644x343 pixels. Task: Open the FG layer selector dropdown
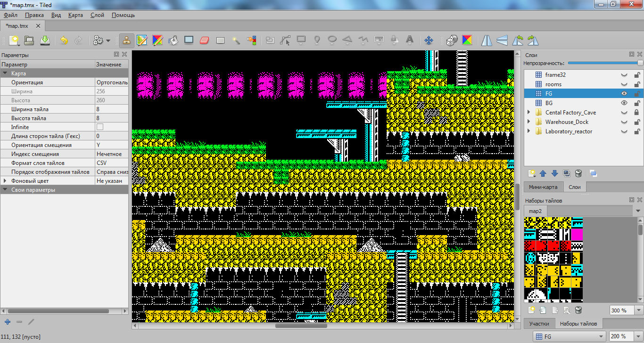(x=600, y=336)
